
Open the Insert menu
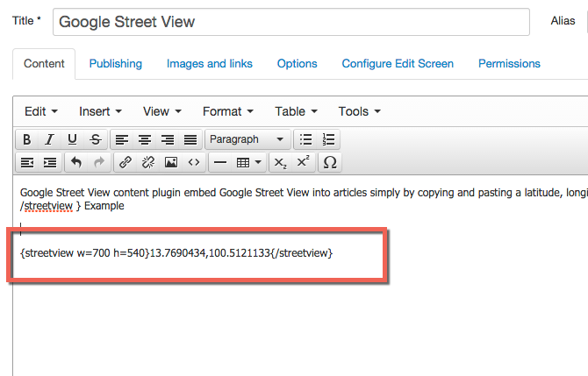100,111
